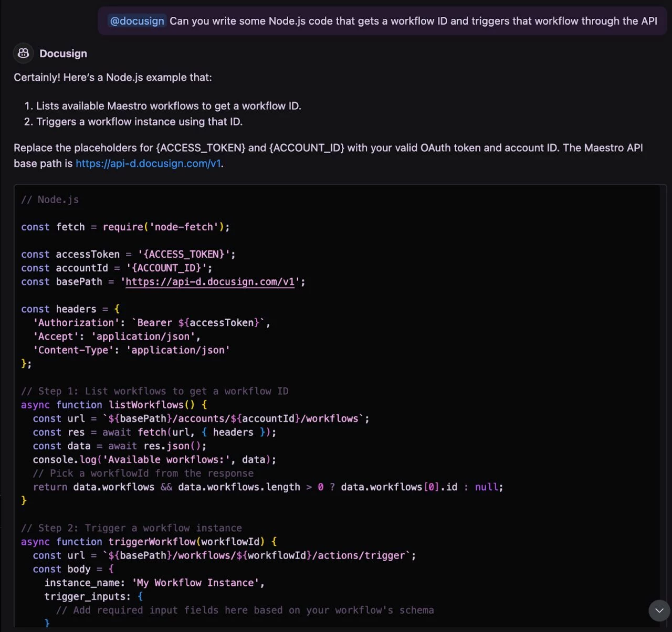Screen dimensions: 672x632
Task: Click the actions/trigger url declaration line
Action: tap(224, 555)
